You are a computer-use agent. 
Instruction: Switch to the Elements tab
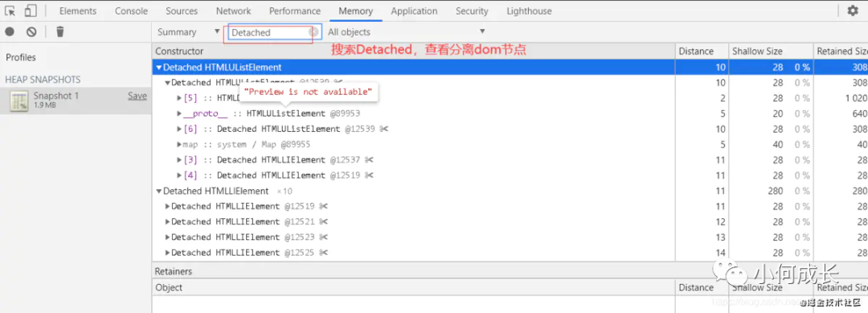coord(77,11)
